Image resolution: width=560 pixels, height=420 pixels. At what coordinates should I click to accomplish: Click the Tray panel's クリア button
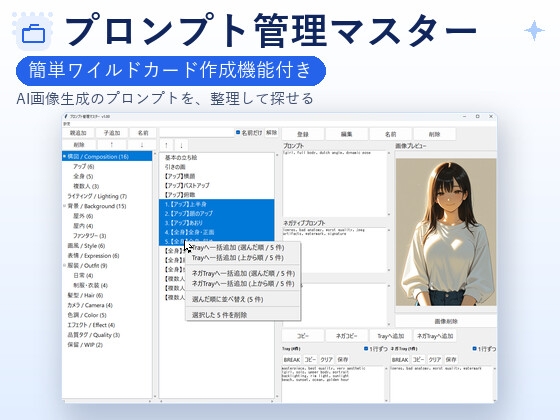[326, 360]
